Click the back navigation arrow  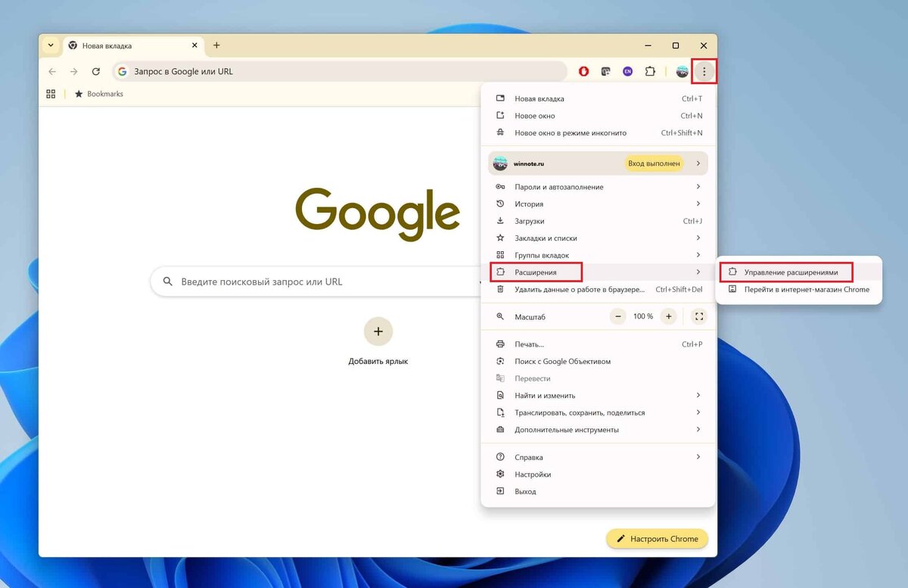[x=52, y=72]
